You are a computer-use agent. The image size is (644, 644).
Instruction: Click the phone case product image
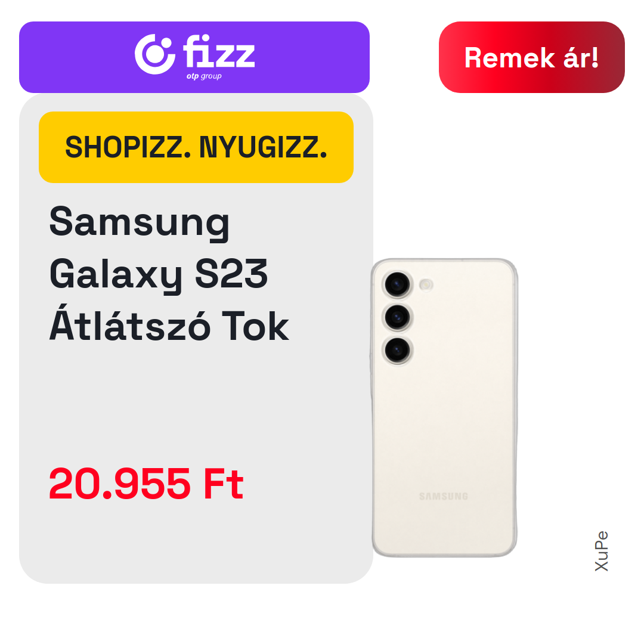[x=444, y=408]
